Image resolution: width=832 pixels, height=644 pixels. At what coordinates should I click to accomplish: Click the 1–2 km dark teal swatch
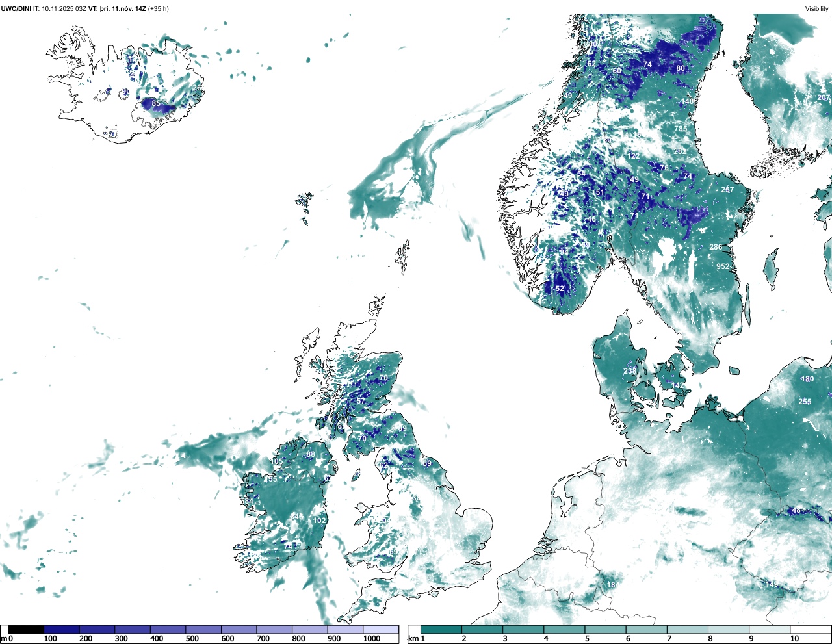click(441, 629)
